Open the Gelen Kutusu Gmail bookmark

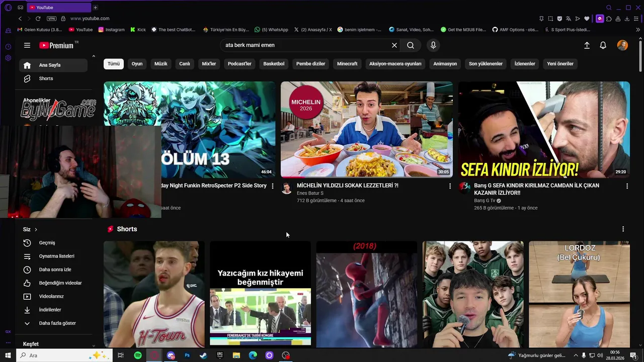point(40,30)
